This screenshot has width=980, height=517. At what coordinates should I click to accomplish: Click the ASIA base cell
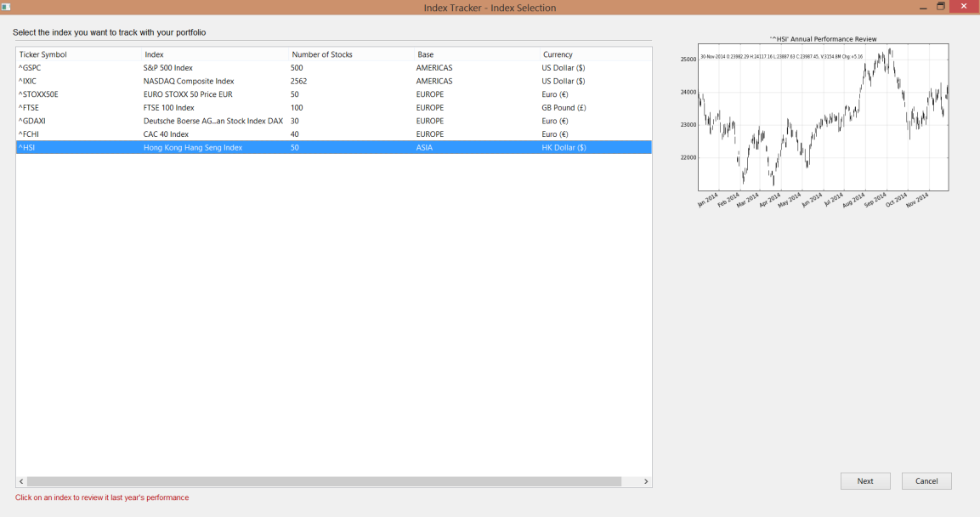coord(424,148)
